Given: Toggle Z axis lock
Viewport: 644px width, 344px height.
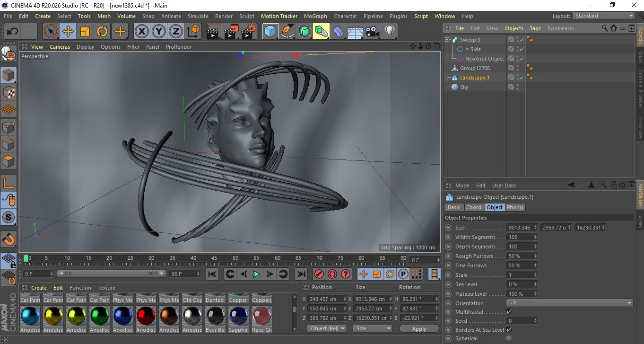Looking at the screenshot, I should 176,32.
